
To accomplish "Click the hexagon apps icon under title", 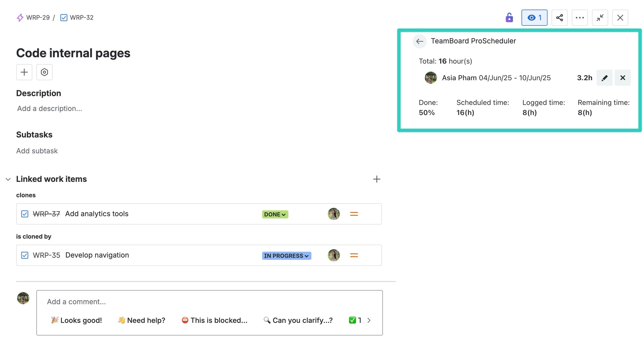I will 44,72.
